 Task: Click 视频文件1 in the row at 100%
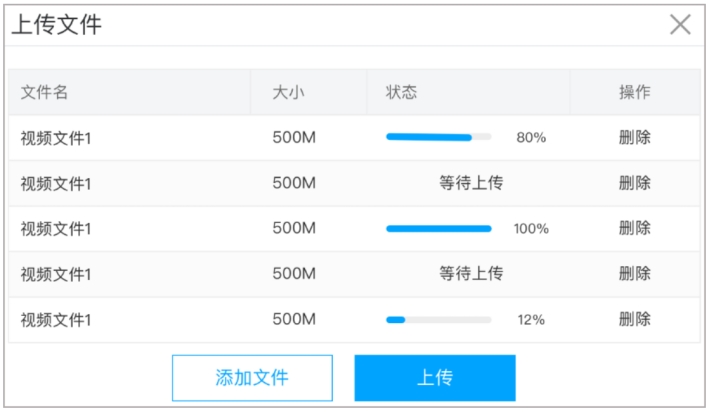click(56, 229)
